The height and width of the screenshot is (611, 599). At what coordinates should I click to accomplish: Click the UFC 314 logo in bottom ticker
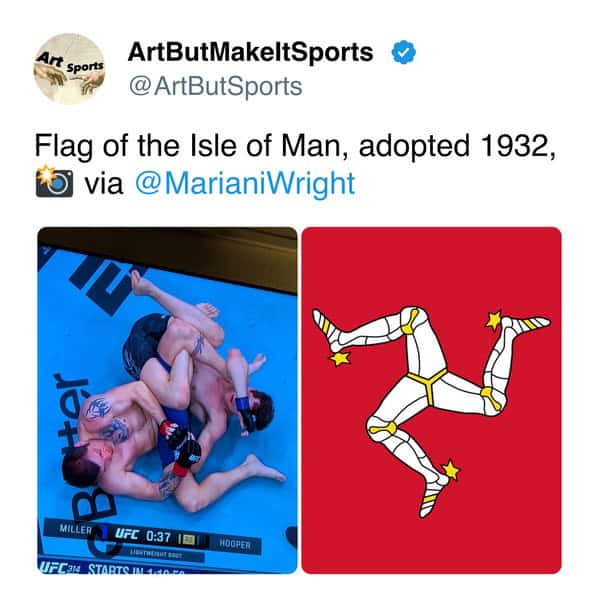pos(59,568)
